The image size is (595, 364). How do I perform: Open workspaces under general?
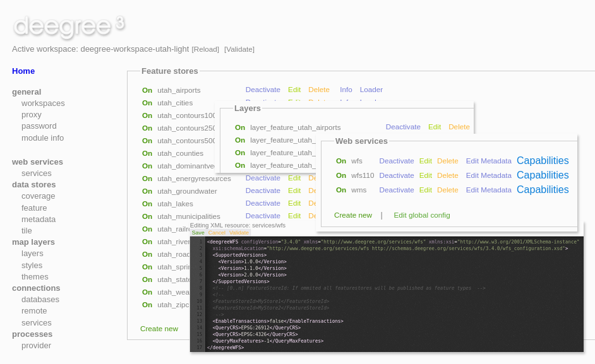(43, 103)
